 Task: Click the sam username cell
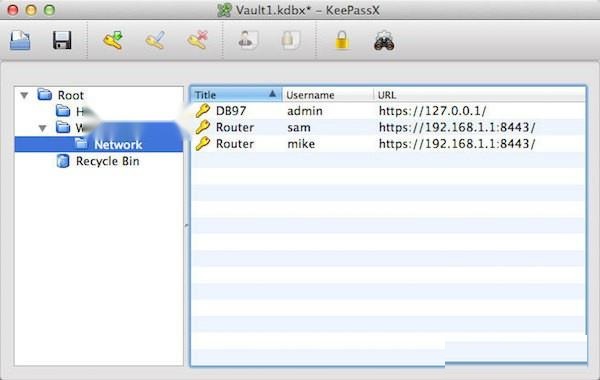pyautogui.click(x=299, y=127)
